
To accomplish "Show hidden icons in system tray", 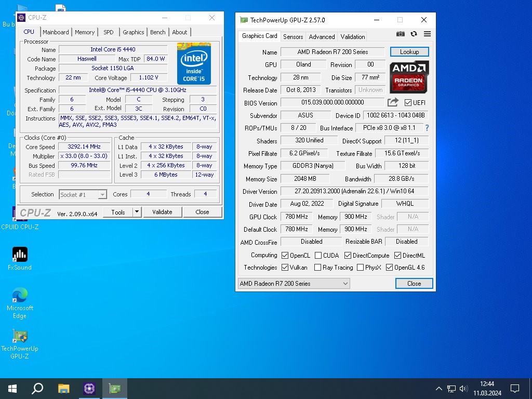I will click(x=438, y=389).
